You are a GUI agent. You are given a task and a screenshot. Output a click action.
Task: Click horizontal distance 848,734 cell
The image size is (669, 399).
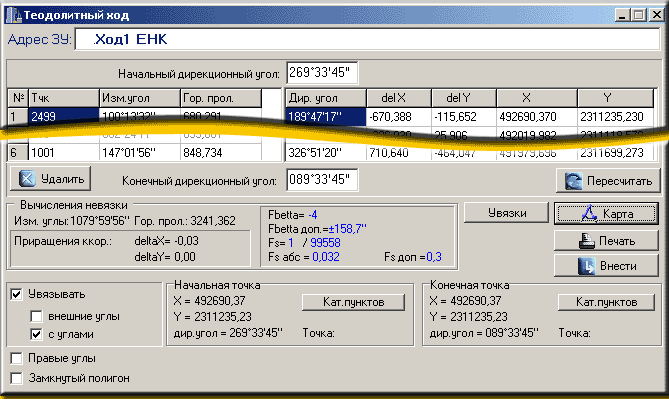221,152
